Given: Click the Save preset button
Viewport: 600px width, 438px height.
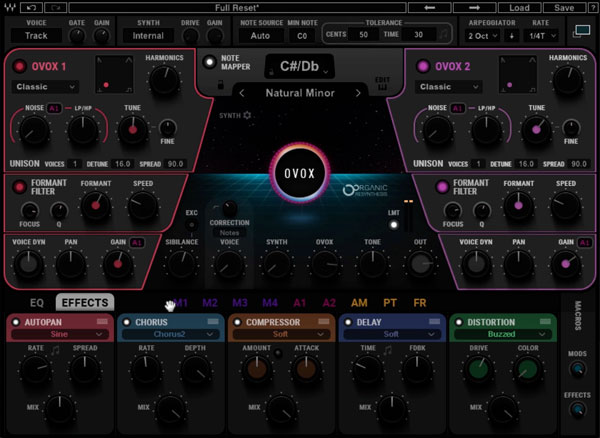Looking at the screenshot, I should pyautogui.click(x=564, y=7).
